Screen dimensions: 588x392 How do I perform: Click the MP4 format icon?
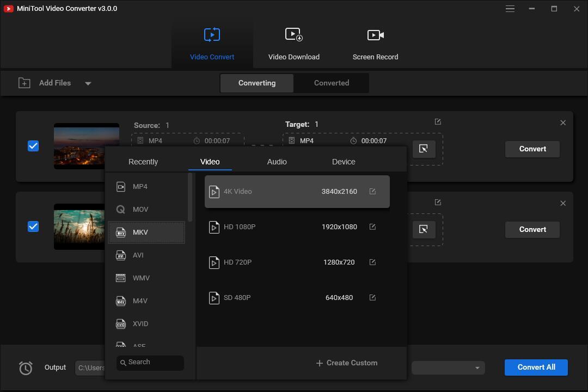pyautogui.click(x=121, y=186)
